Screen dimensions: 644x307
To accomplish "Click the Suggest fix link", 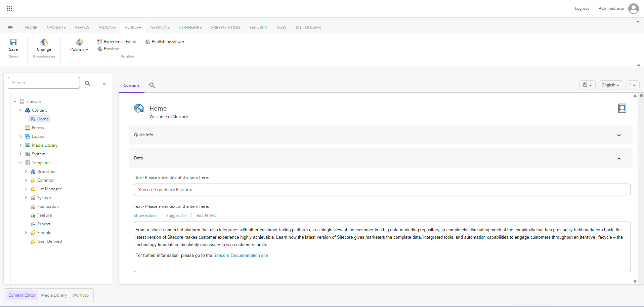I will click(x=176, y=216).
